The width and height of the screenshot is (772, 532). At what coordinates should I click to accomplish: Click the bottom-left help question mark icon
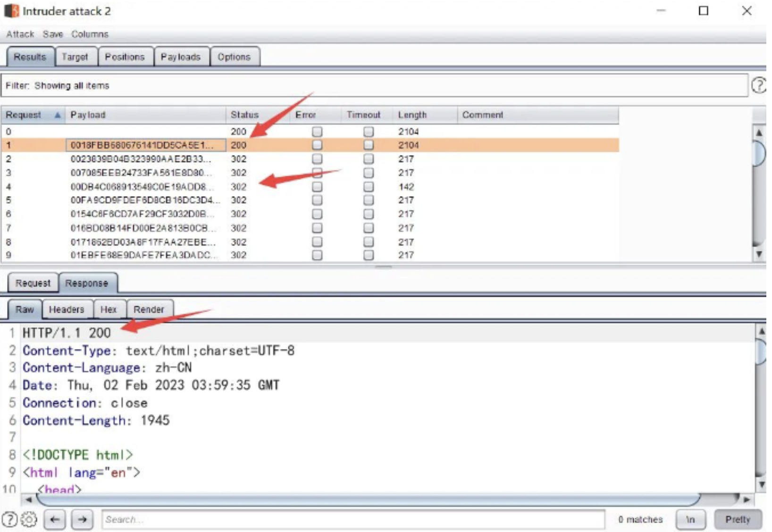[9, 519]
